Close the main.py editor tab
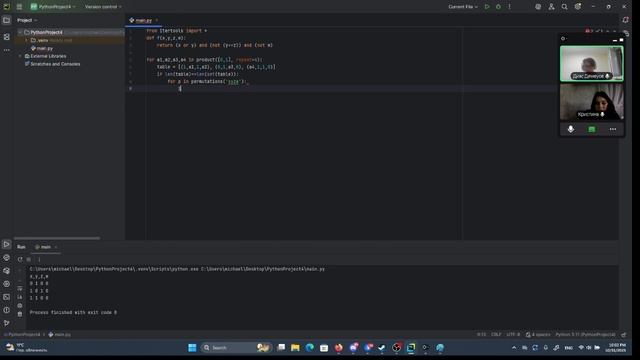The width and height of the screenshot is (640, 360). pos(157,20)
